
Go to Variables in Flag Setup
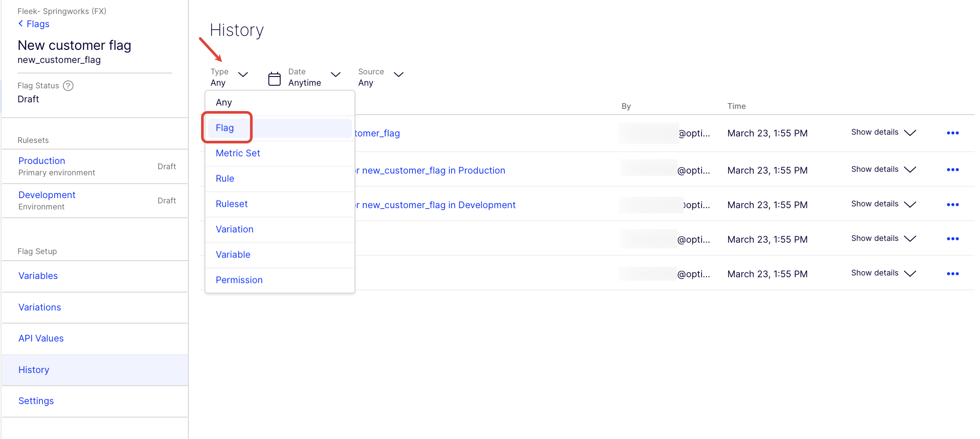pos(38,276)
